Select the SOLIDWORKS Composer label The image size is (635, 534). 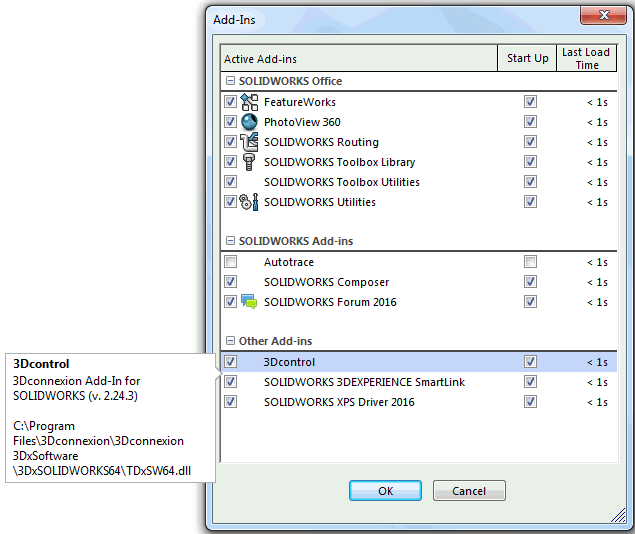click(x=326, y=282)
